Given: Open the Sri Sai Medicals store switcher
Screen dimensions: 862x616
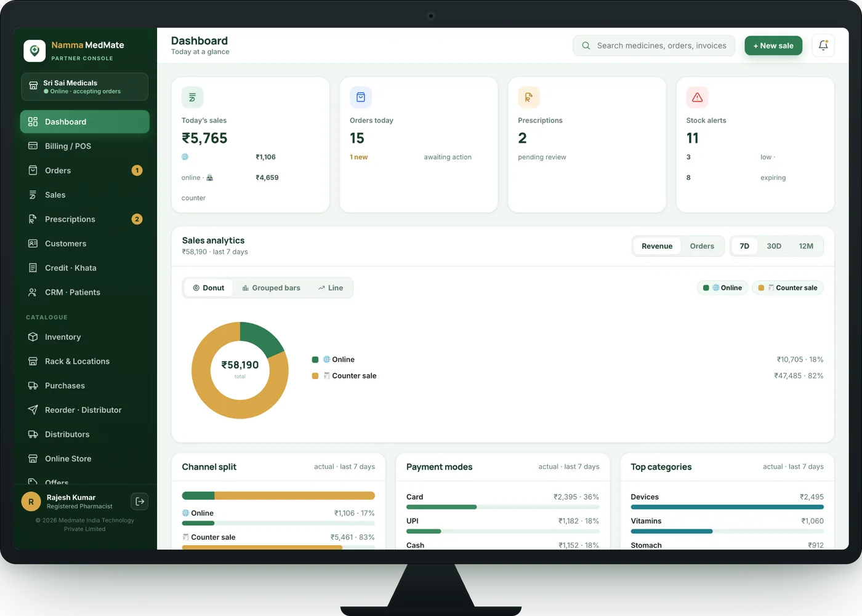Looking at the screenshot, I should click(85, 87).
